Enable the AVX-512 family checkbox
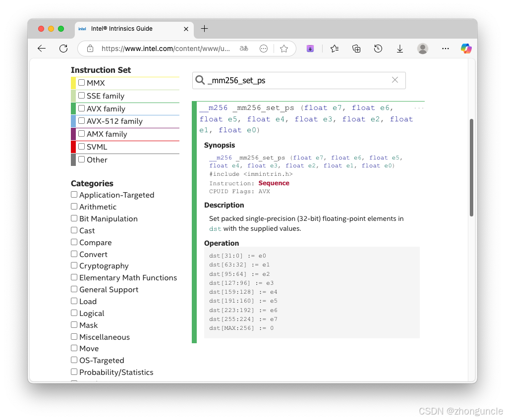 81,121
